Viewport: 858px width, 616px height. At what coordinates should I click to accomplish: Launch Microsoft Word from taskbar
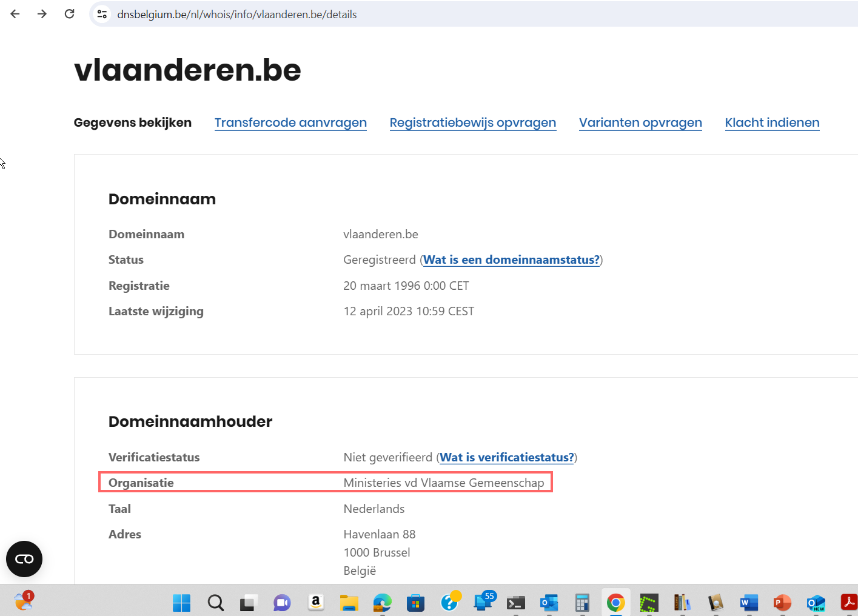(x=749, y=603)
